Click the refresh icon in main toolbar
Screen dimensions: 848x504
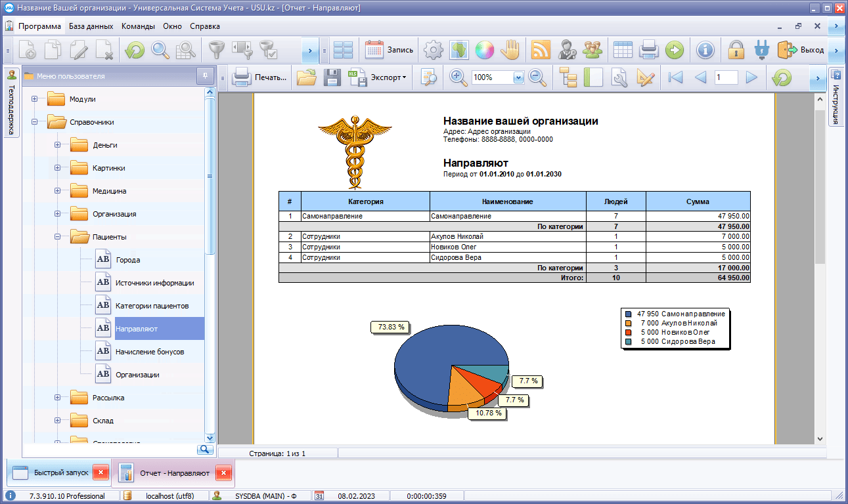(135, 50)
